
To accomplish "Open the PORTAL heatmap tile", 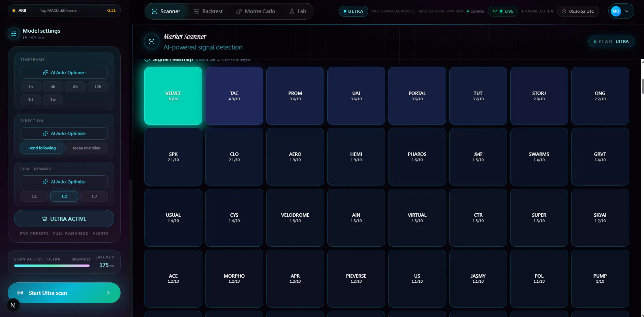I will pos(417,96).
